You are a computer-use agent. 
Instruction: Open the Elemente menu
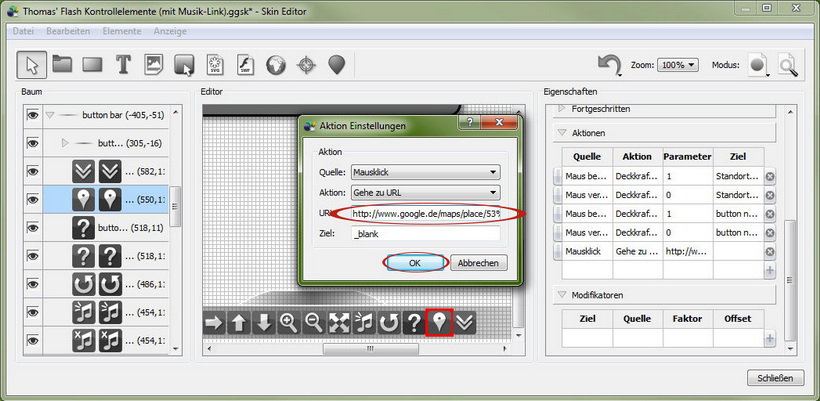[122, 31]
